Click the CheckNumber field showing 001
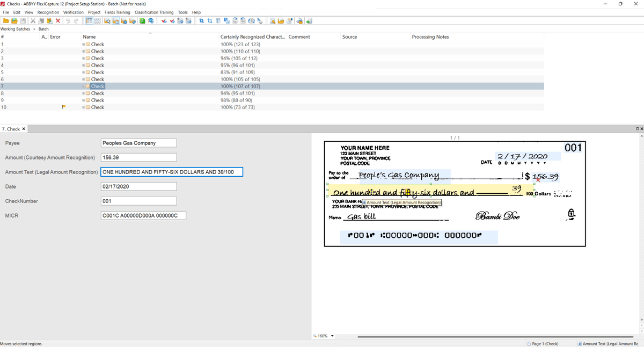 [138, 201]
